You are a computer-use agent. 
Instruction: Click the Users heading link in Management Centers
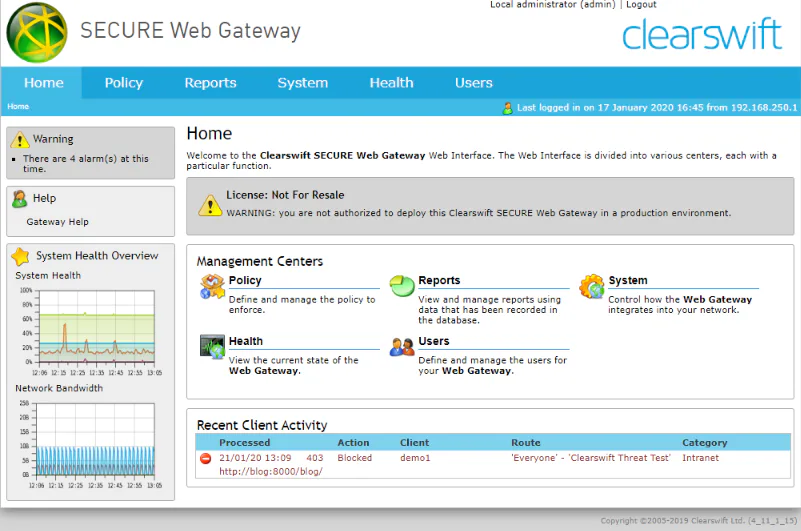(x=434, y=341)
